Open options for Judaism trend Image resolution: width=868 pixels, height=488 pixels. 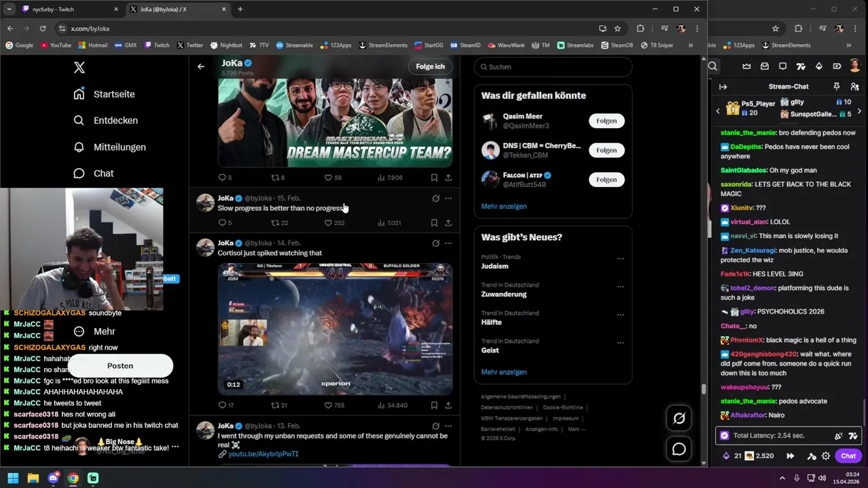tap(620, 259)
